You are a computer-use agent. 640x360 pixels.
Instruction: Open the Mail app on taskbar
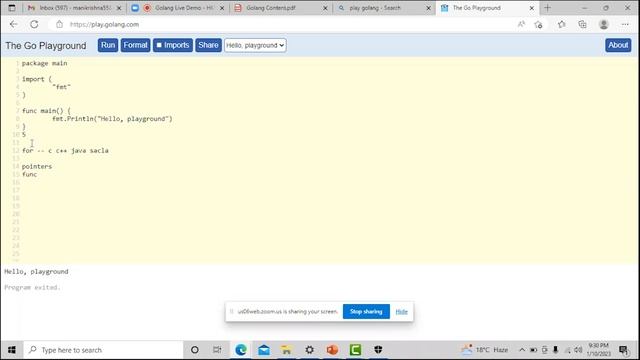pyautogui.click(x=264, y=350)
